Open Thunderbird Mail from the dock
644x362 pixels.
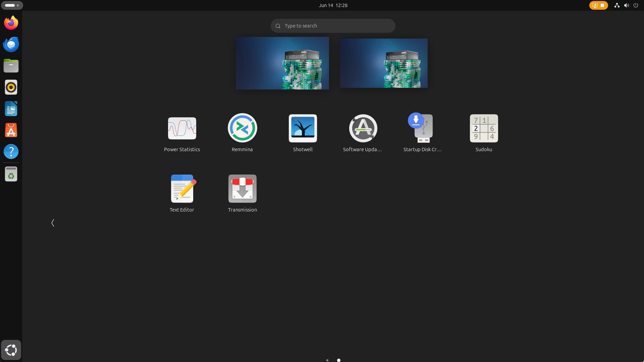coord(11,44)
